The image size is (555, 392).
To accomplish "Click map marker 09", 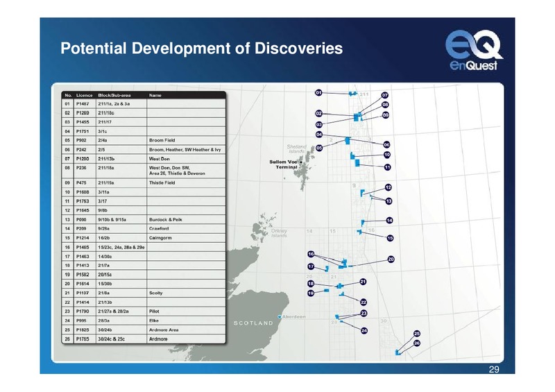I will click(386, 115).
